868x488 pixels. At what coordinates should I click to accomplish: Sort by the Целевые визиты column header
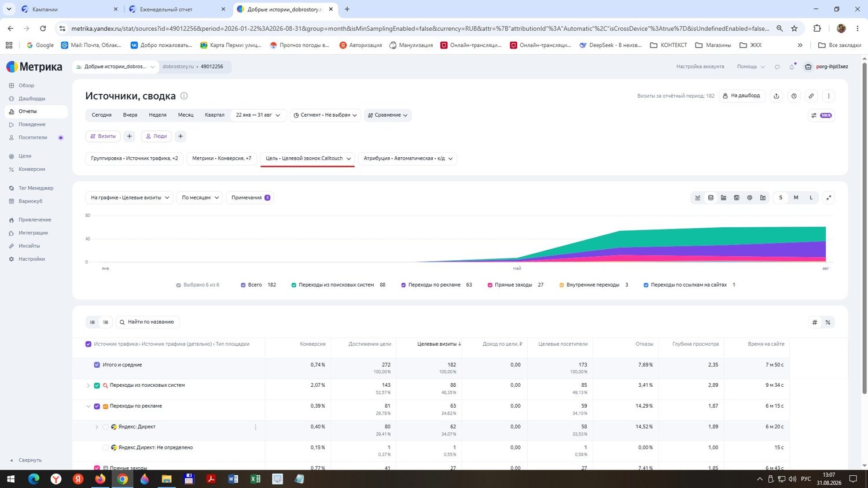pos(439,344)
